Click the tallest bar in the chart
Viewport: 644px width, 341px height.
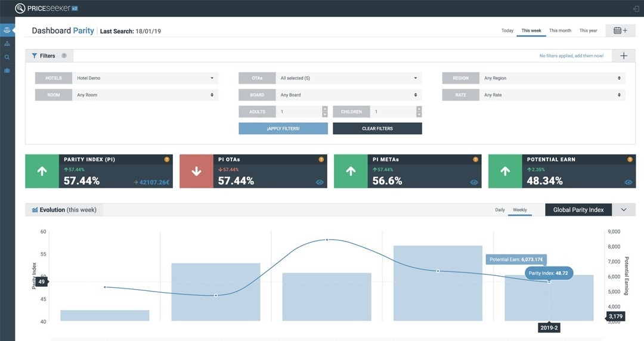point(438,283)
